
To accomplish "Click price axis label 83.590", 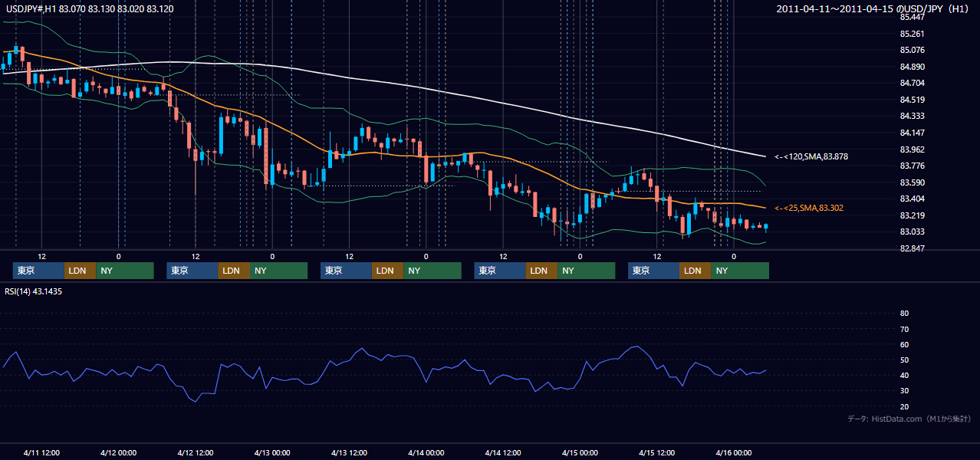I will click(x=912, y=182).
